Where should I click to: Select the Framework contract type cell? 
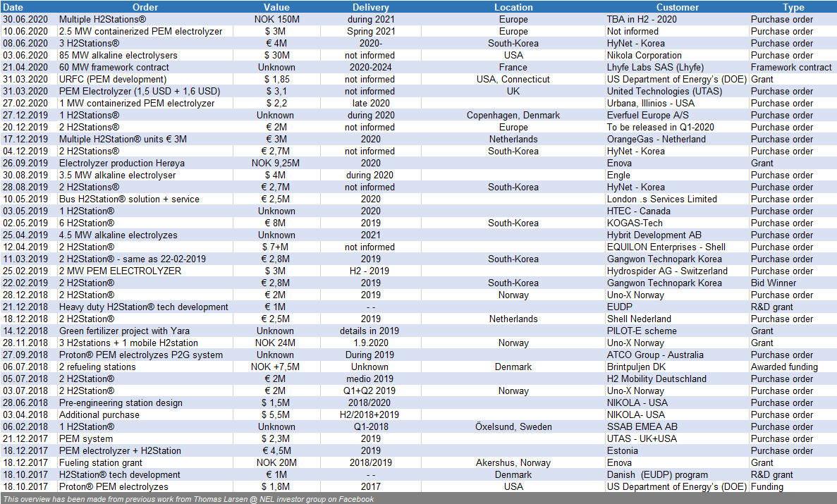tap(791, 67)
